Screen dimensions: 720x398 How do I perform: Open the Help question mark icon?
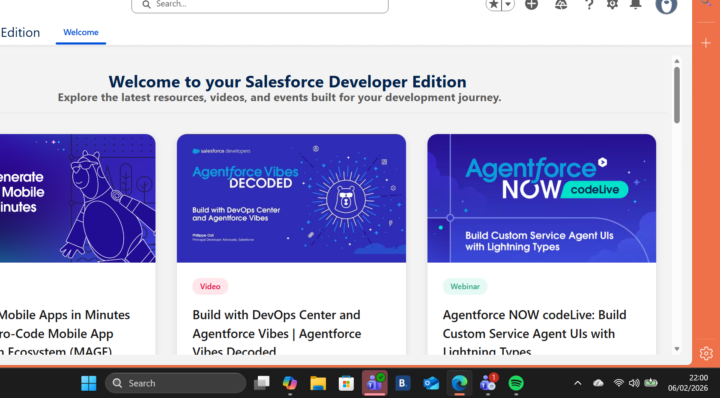[x=589, y=5]
